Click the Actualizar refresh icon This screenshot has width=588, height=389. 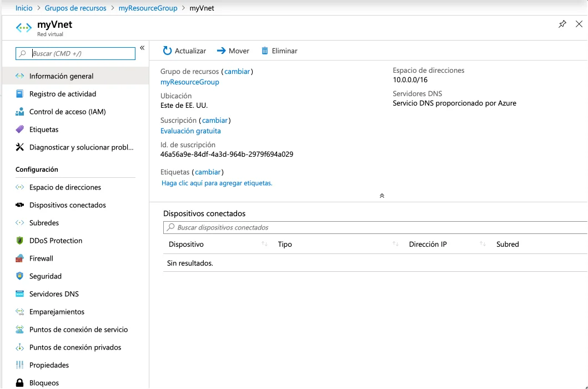click(167, 51)
